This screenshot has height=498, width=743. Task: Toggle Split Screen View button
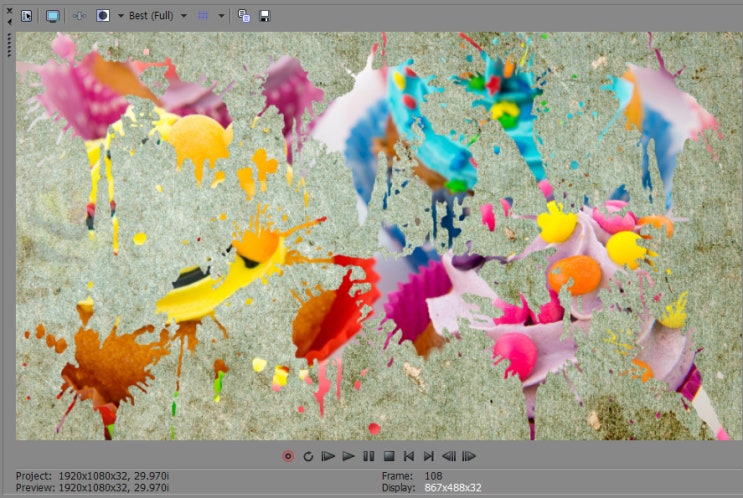click(103, 16)
